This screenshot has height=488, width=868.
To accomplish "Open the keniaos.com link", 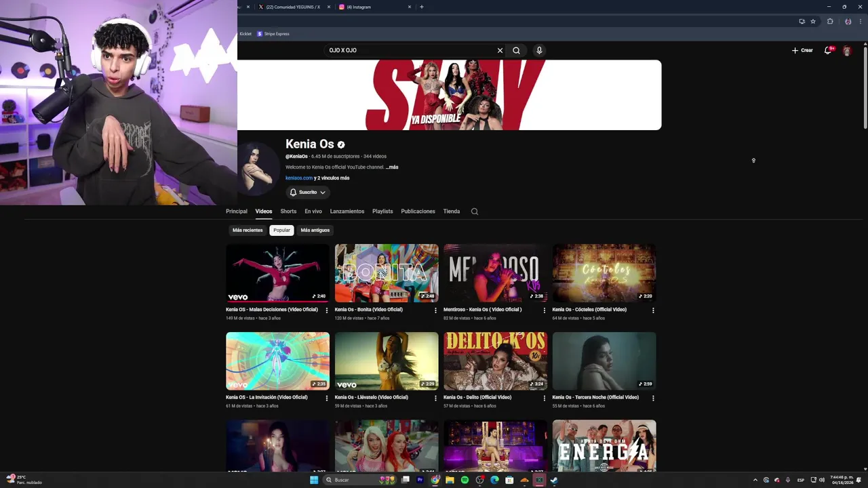I will coord(299,178).
